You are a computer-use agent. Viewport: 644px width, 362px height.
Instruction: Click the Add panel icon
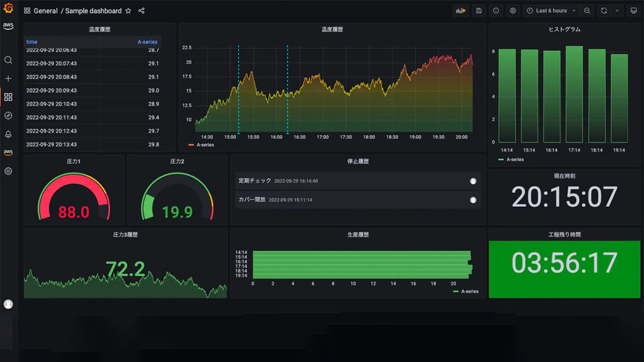pos(460,11)
